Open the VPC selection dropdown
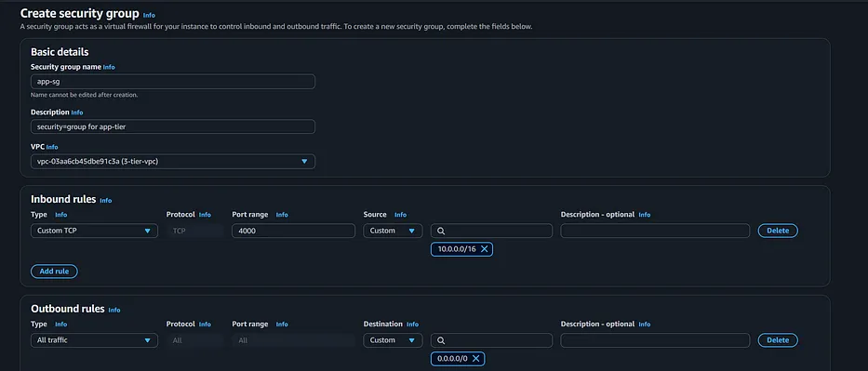This screenshot has width=868, height=371. pyautogui.click(x=173, y=162)
